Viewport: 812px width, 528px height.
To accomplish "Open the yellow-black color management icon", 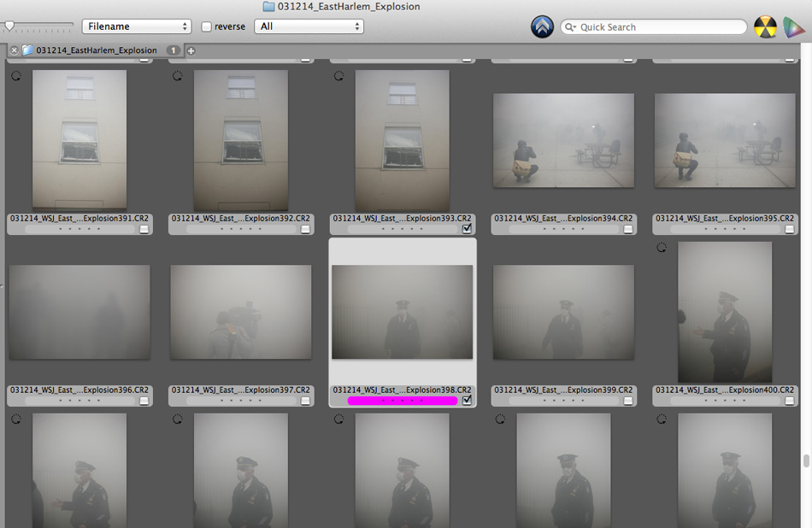I will tap(765, 27).
